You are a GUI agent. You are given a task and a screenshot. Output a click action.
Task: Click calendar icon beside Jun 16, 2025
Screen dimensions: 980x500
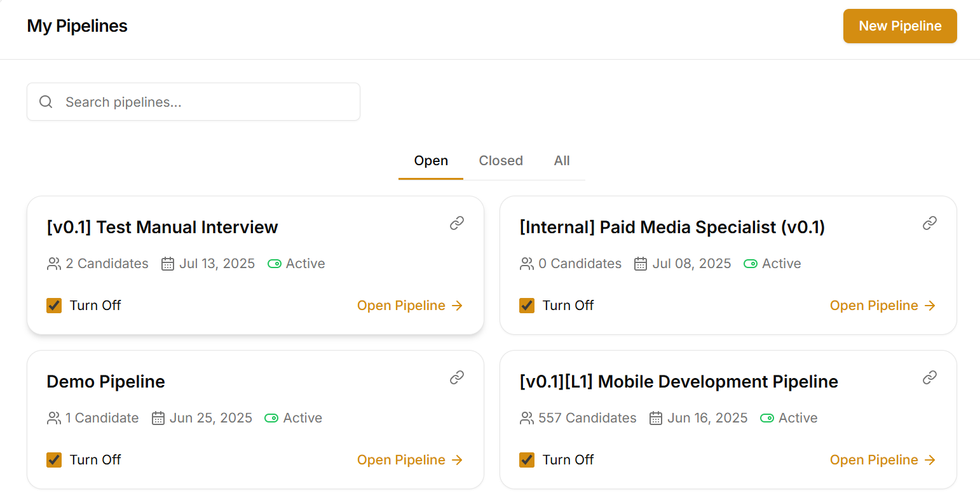tap(656, 418)
